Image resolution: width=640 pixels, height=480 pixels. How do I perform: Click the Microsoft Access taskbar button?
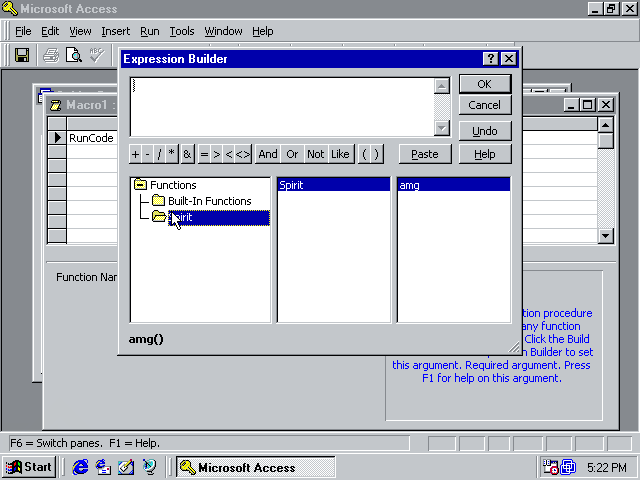[256, 467]
